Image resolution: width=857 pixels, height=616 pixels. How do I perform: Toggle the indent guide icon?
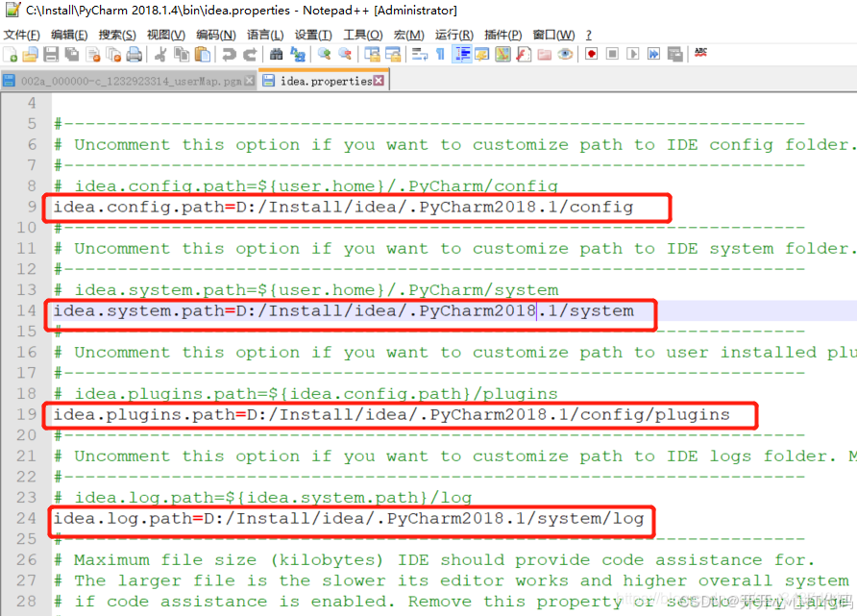click(x=462, y=54)
